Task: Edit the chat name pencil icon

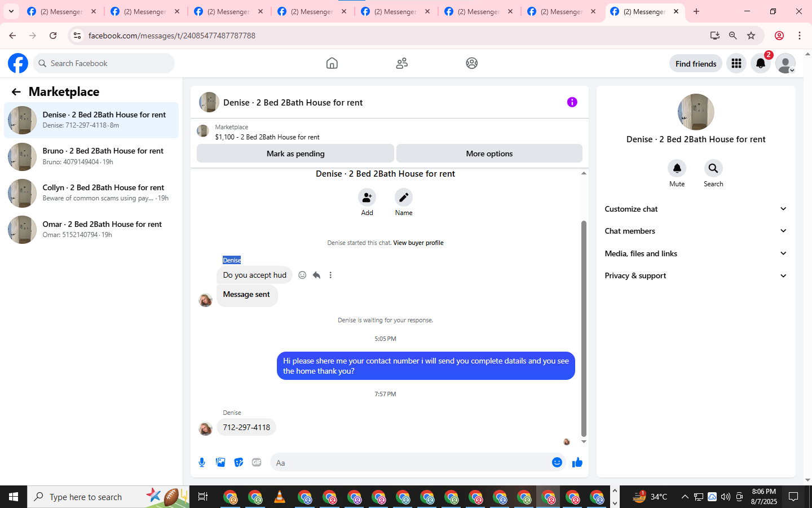Action: pyautogui.click(x=404, y=197)
